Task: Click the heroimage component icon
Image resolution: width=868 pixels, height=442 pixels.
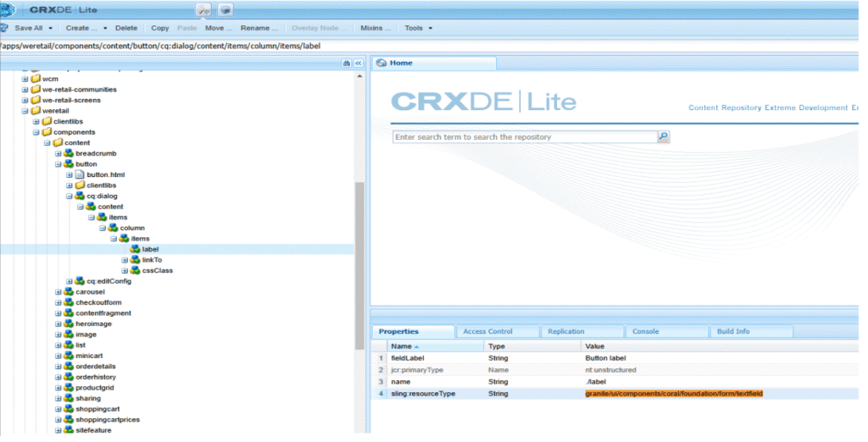Action: (x=69, y=323)
